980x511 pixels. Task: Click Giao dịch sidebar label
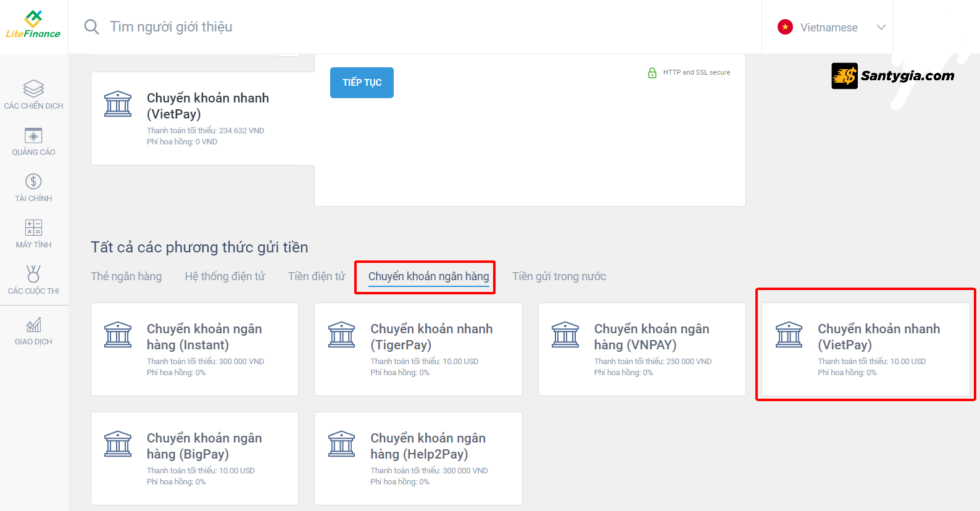tap(33, 342)
